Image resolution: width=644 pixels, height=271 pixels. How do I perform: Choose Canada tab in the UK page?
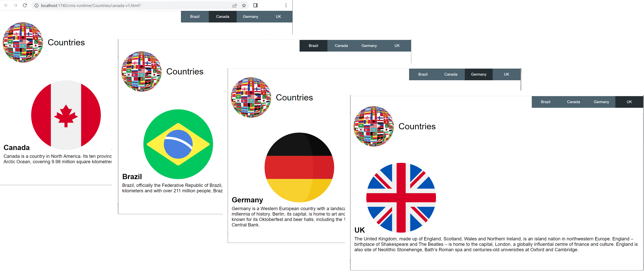pos(573,102)
